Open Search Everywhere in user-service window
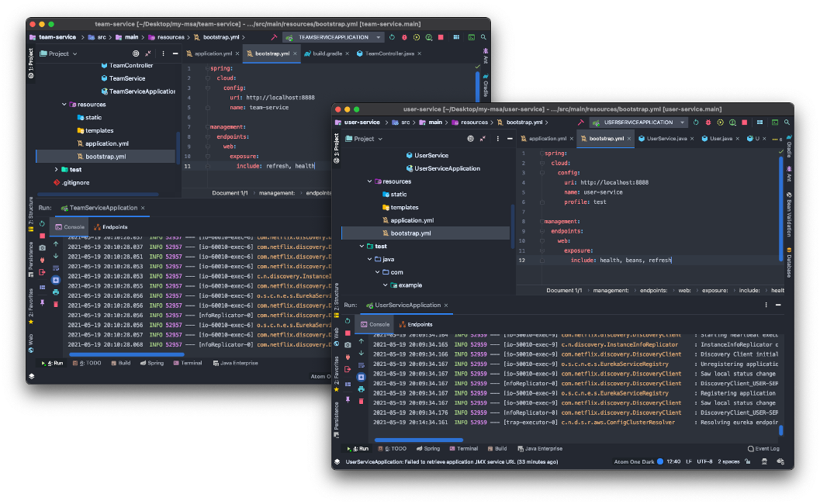The height and width of the screenshot is (504, 820). pos(787,123)
